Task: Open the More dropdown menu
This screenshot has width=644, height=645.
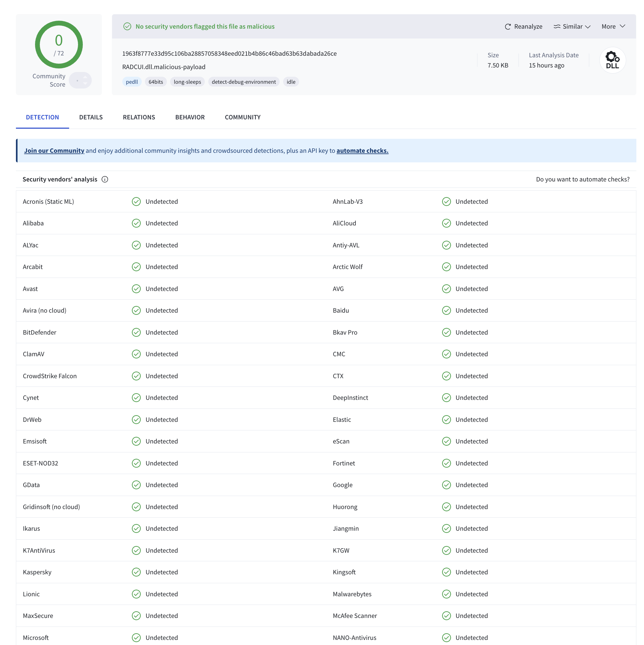Action: (x=613, y=26)
